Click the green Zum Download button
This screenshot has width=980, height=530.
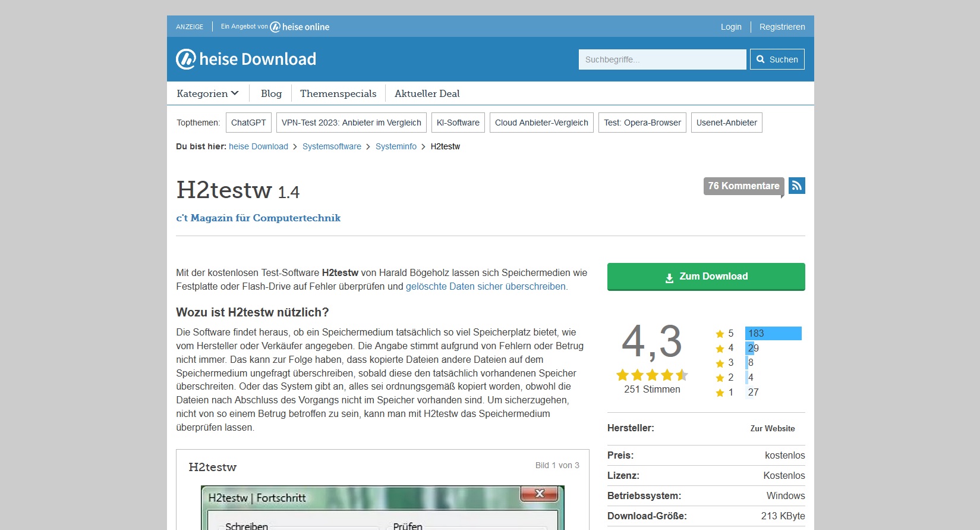click(706, 277)
